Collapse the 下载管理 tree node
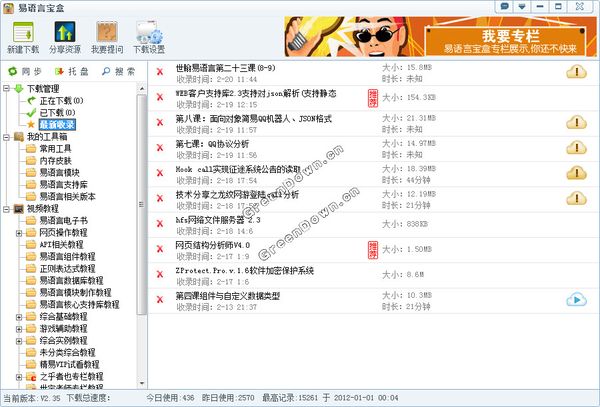This screenshot has height=407, width=600. [x=6, y=89]
